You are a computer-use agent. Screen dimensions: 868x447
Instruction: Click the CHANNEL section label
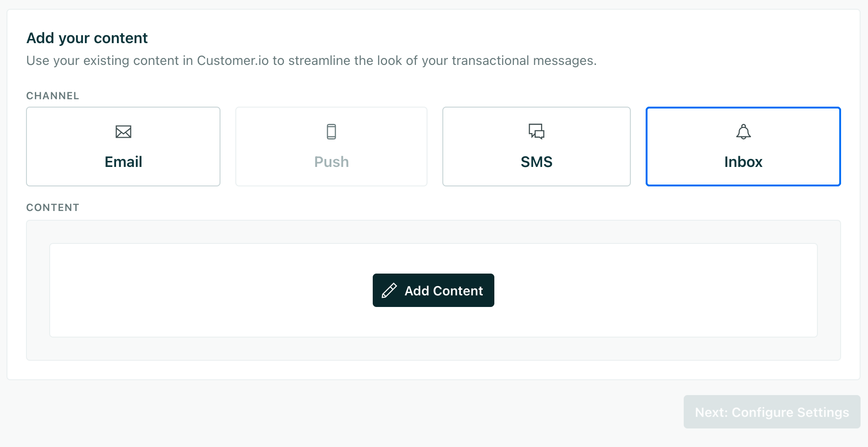point(52,96)
